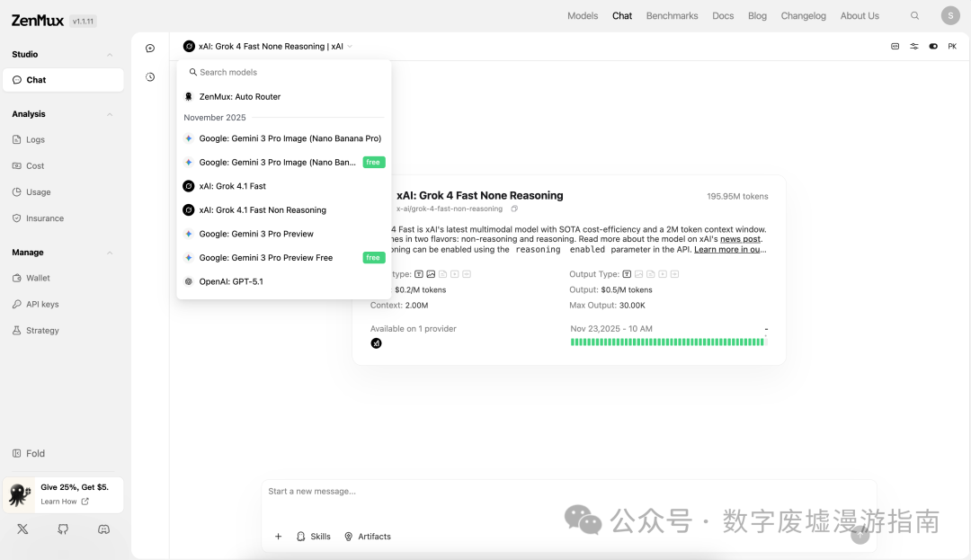Select xAI: Grok 4.1 Fast model
This screenshot has width=971, height=560.
[x=283, y=186]
